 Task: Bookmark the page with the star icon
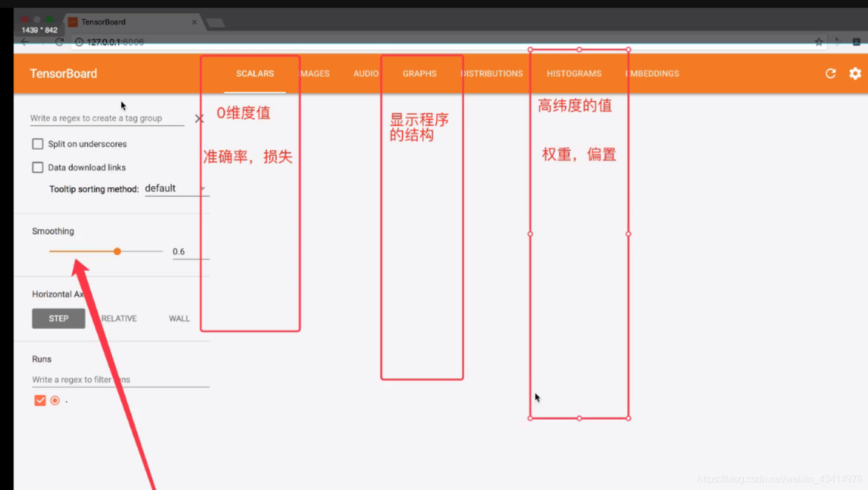point(819,42)
